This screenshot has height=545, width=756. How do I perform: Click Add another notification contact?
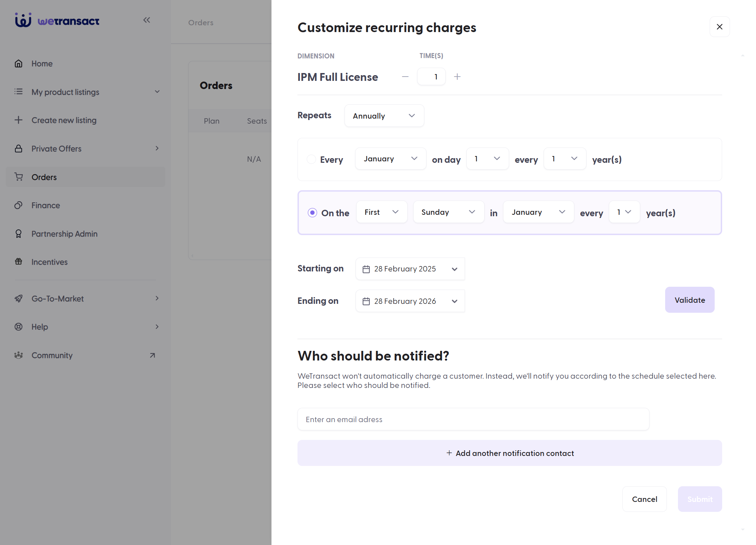(x=510, y=453)
